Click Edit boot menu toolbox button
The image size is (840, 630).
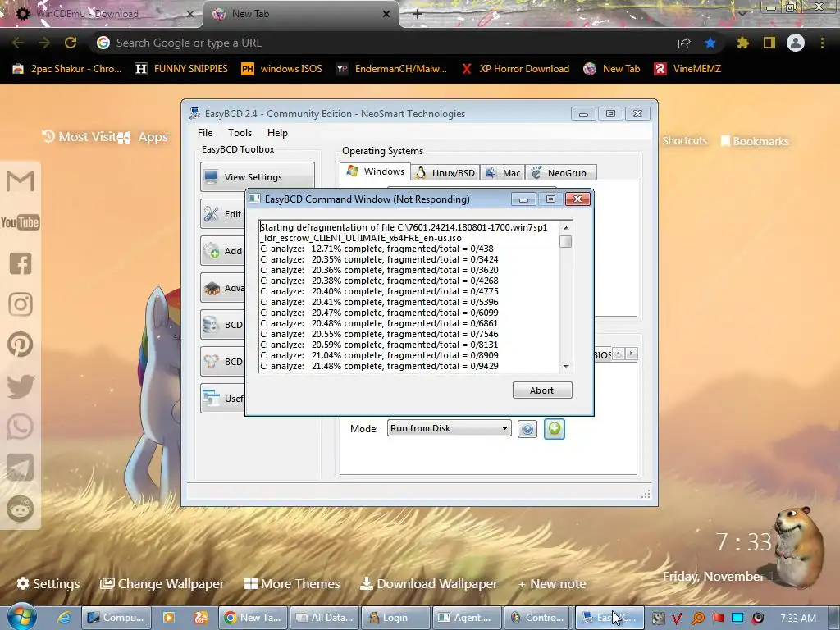223,214
